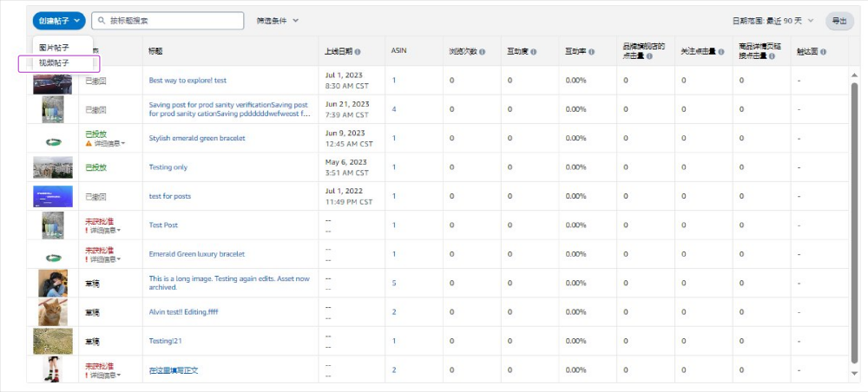Click the info icon beside 触达面 header
This screenshot has width=868, height=392.
[x=824, y=51]
